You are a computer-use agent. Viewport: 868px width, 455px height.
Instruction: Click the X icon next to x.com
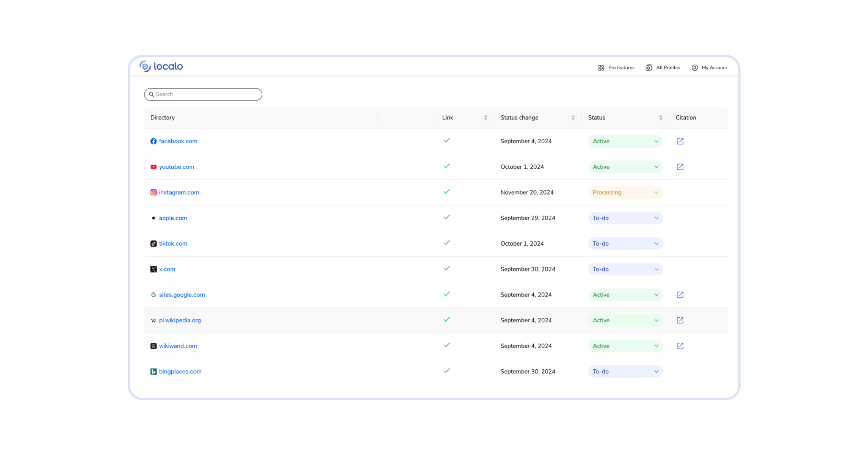point(153,269)
